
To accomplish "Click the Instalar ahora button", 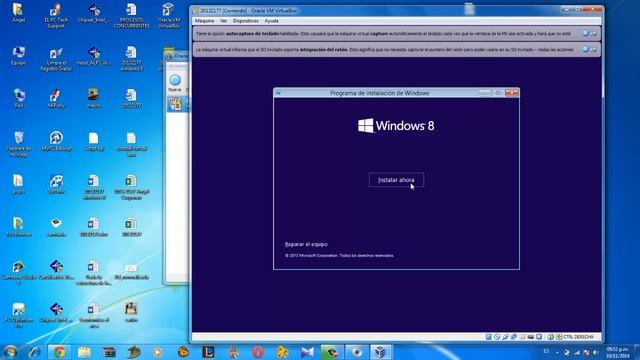I will [396, 180].
